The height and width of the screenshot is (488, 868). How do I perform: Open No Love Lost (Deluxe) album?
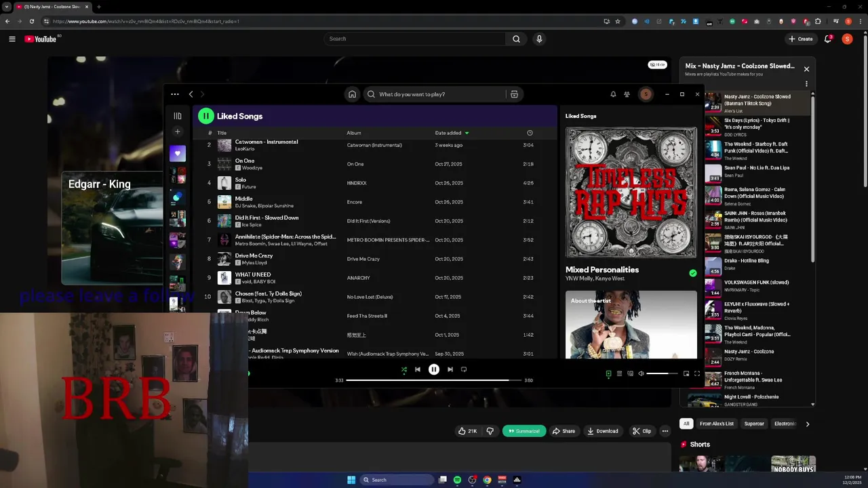coord(370,297)
